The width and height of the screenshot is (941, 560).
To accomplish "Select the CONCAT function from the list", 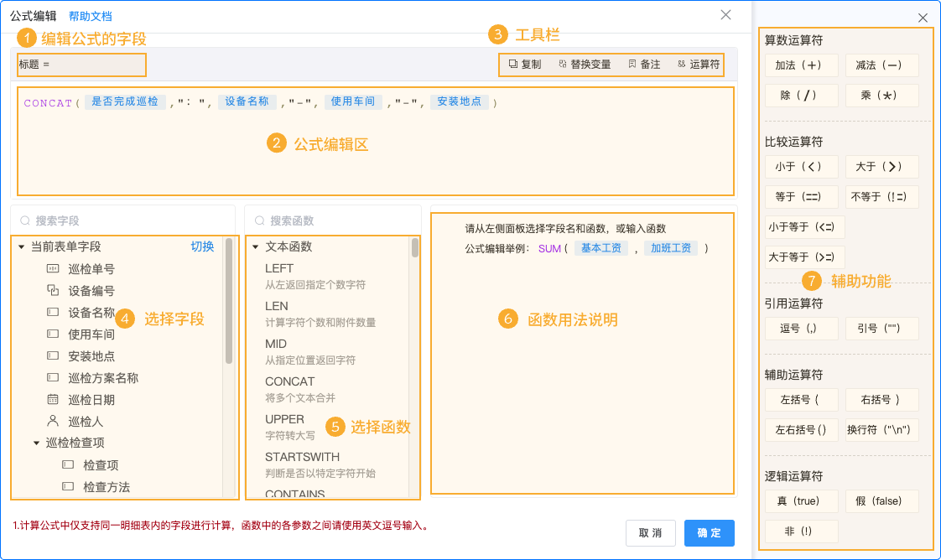I will pyautogui.click(x=292, y=381).
